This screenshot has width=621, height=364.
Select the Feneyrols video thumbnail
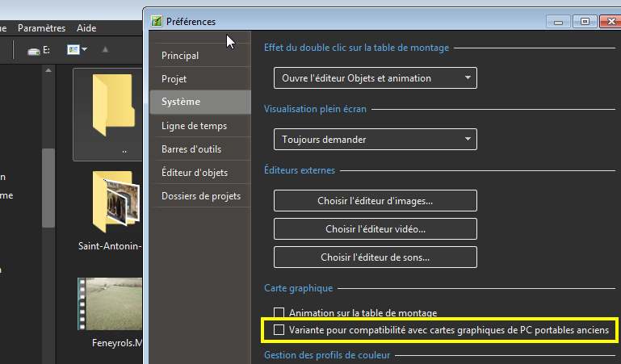pyautogui.click(x=110, y=305)
